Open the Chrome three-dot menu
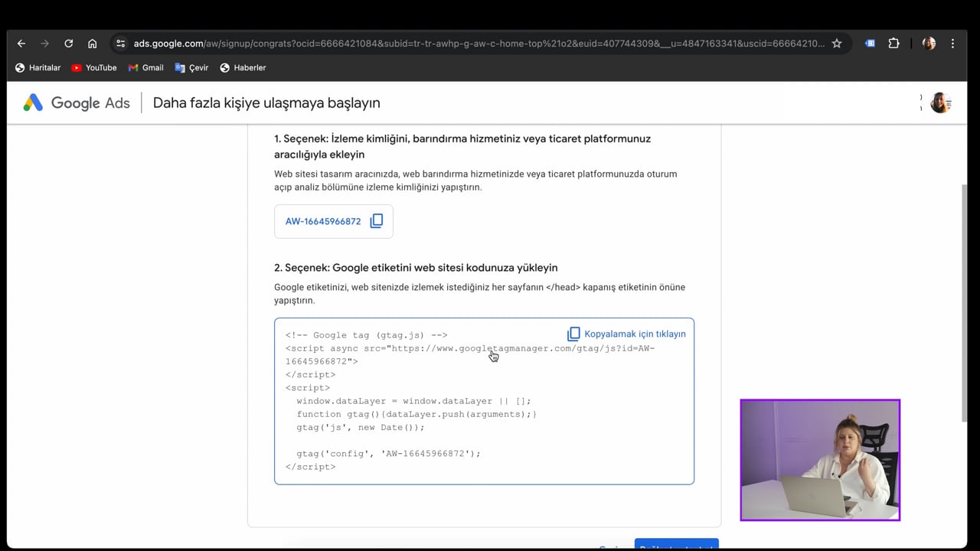Viewport: 980px width, 551px height. [x=952, y=44]
